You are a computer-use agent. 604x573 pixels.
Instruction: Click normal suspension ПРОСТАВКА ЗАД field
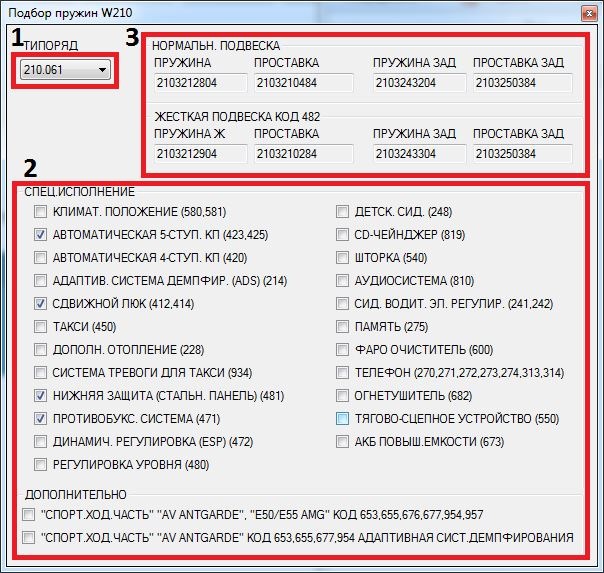coord(523,83)
